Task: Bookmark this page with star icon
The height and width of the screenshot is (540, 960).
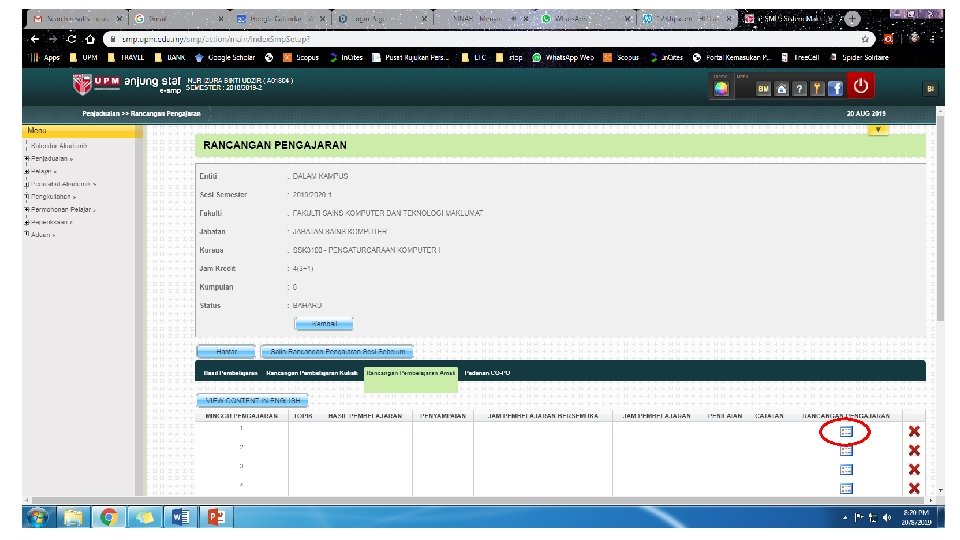Action: pyautogui.click(x=864, y=39)
